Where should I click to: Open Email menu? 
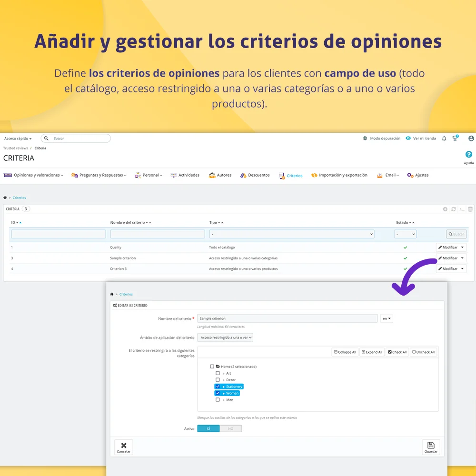pyautogui.click(x=387, y=175)
